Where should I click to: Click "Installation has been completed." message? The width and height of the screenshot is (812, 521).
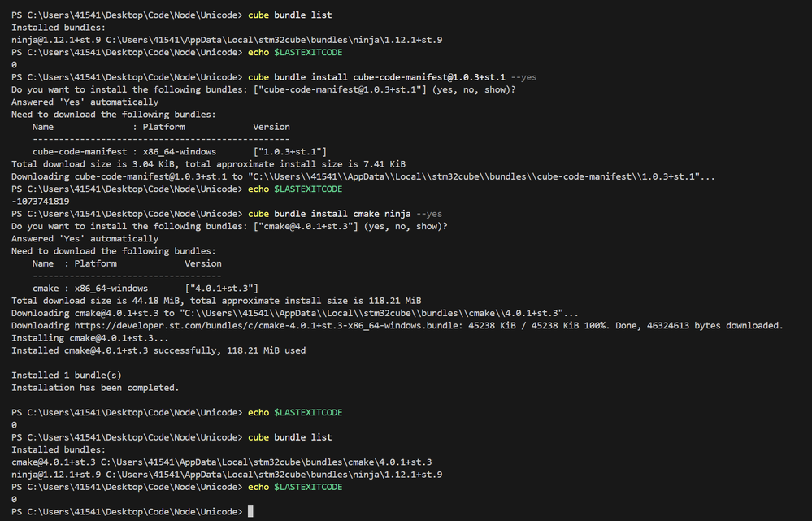(x=95, y=388)
